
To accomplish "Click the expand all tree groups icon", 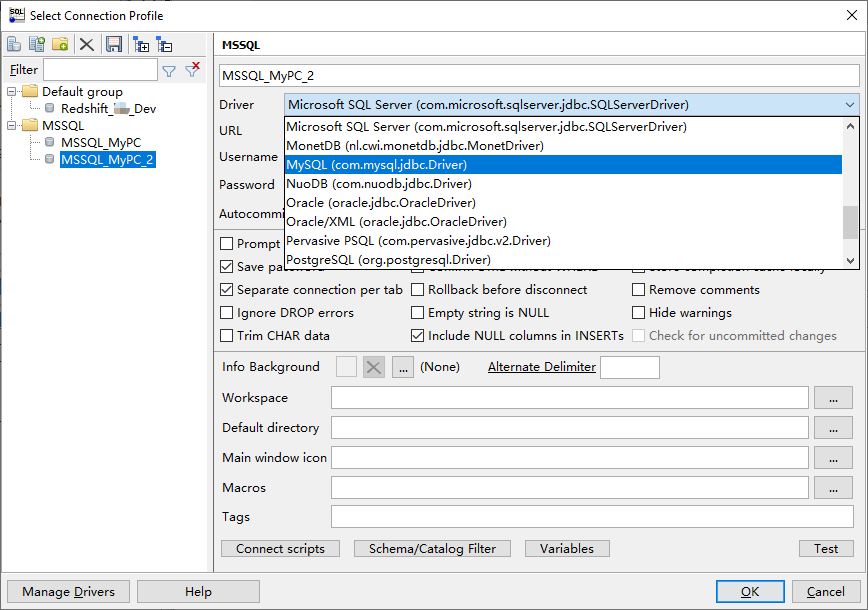I will tap(141, 44).
